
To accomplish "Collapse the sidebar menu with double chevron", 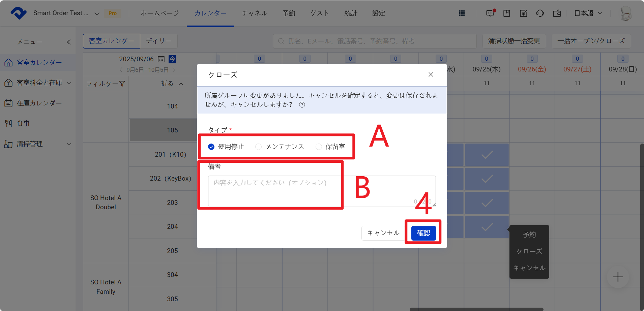I will point(69,42).
